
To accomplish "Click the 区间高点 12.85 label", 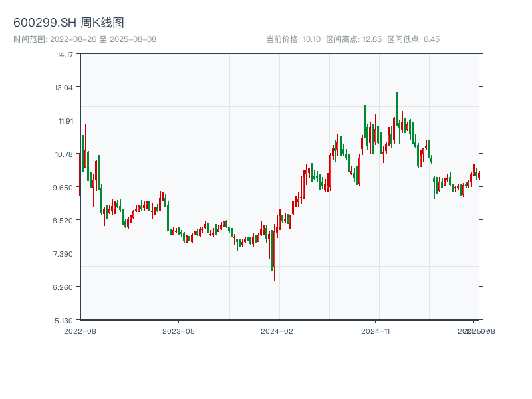I will pyautogui.click(x=354, y=39).
